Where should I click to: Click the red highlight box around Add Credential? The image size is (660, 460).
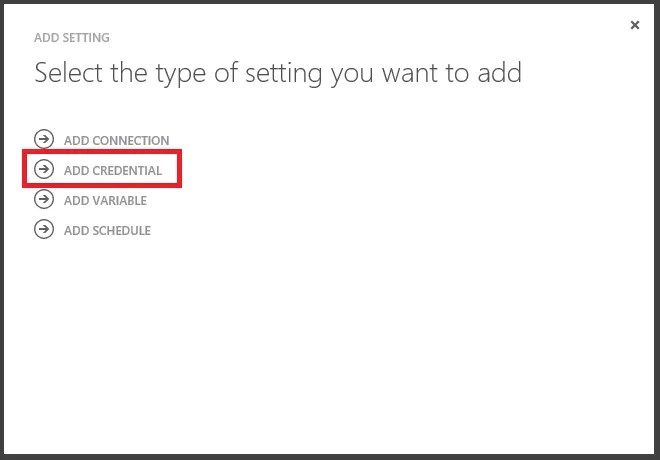click(x=102, y=168)
